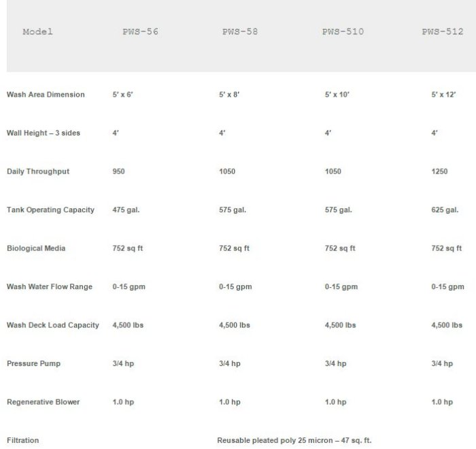Click the Regenerative Blower row label
Screen dimensions: 476x449
click(x=44, y=402)
